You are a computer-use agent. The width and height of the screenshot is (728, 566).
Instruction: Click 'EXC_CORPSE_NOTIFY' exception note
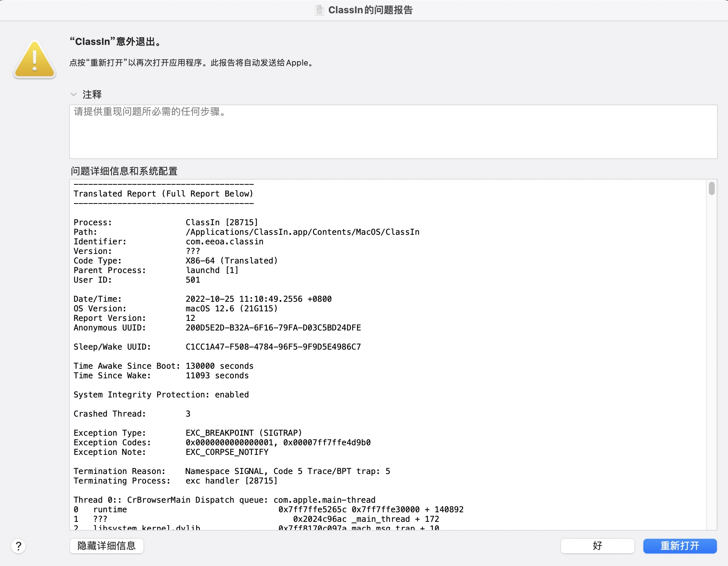click(227, 452)
